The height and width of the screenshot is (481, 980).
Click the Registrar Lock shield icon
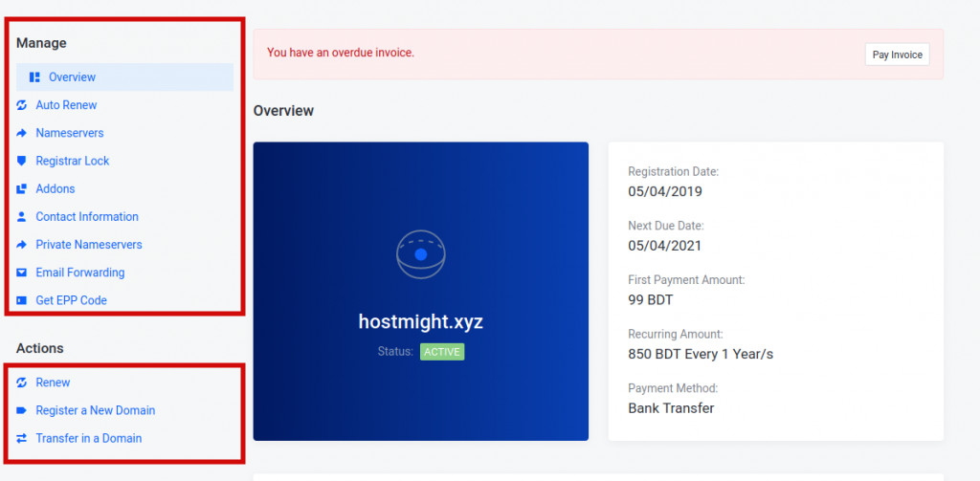click(22, 161)
